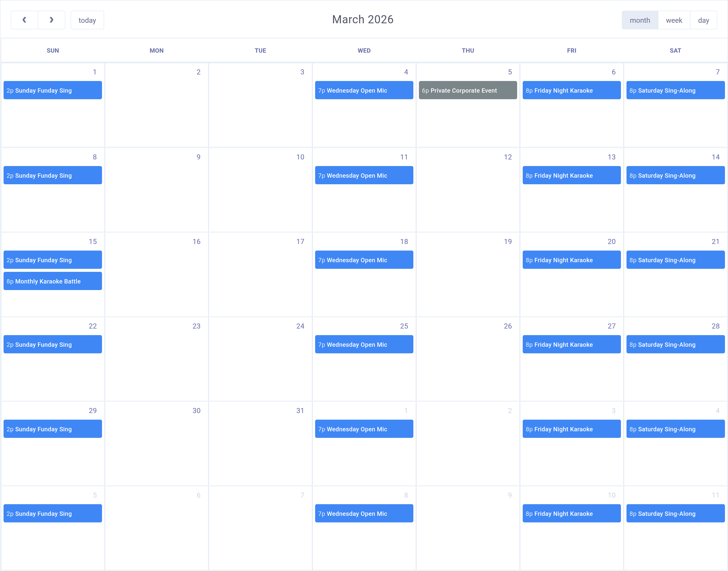Viewport: 728px width, 571px height.
Task: Open the Private Corporate Event on March 5
Action: (x=468, y=90)
